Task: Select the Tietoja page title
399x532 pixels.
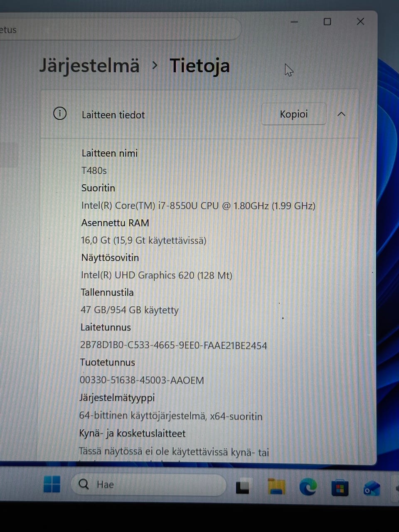Action: 199,66
